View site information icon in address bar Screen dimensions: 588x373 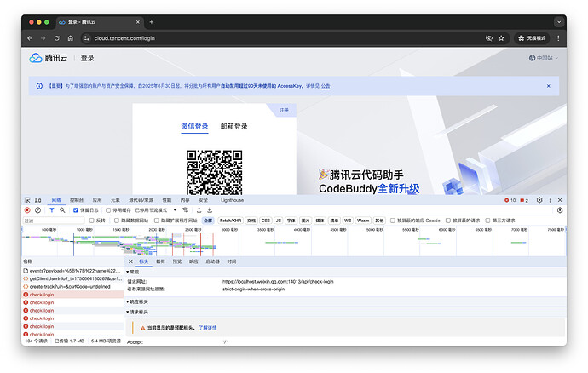coord(87,38)
